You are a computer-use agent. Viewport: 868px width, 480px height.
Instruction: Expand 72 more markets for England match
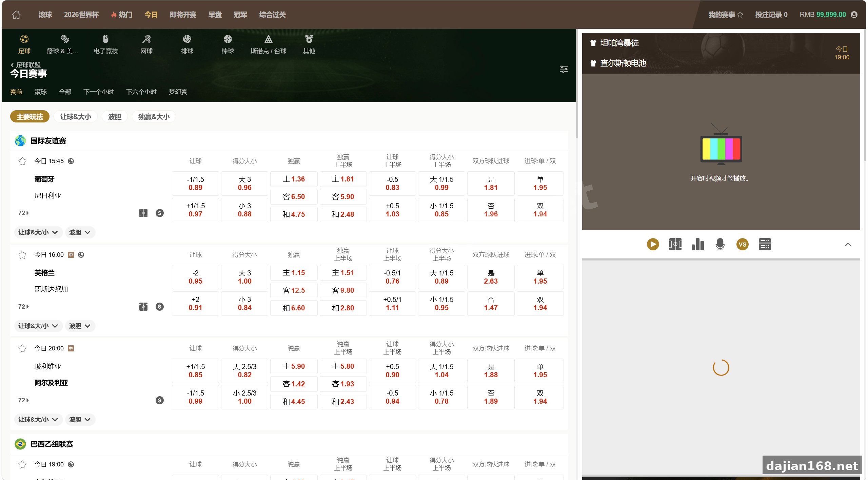pyautogui.click(x=23, y=307)
